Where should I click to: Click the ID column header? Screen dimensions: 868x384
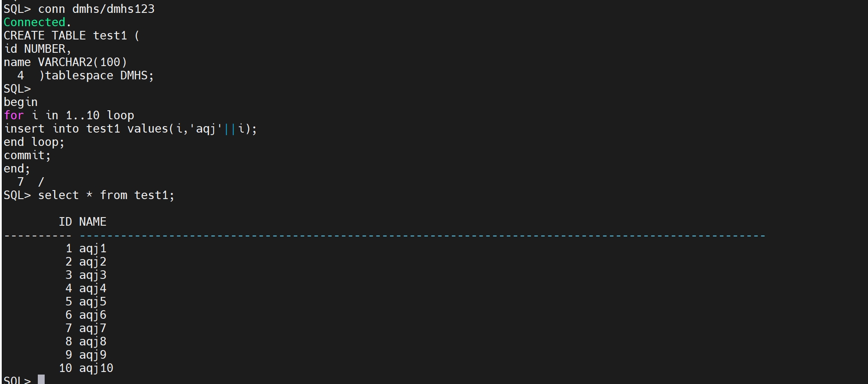tap(65, 222)
